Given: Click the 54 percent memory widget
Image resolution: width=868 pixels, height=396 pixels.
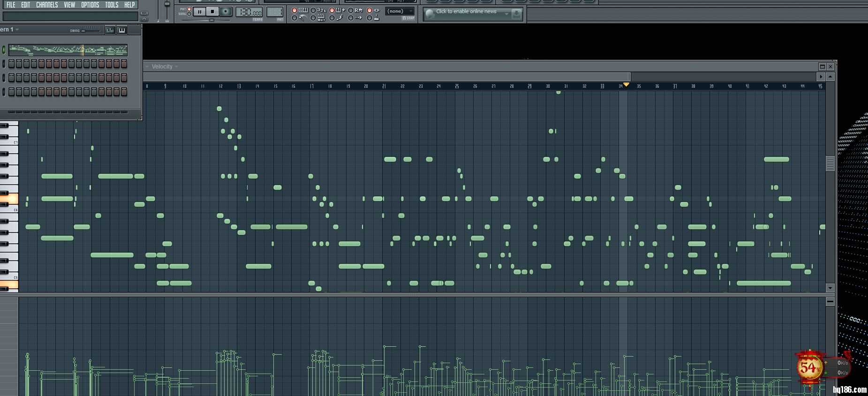Looking at the screenshot, I should (810, 367).
